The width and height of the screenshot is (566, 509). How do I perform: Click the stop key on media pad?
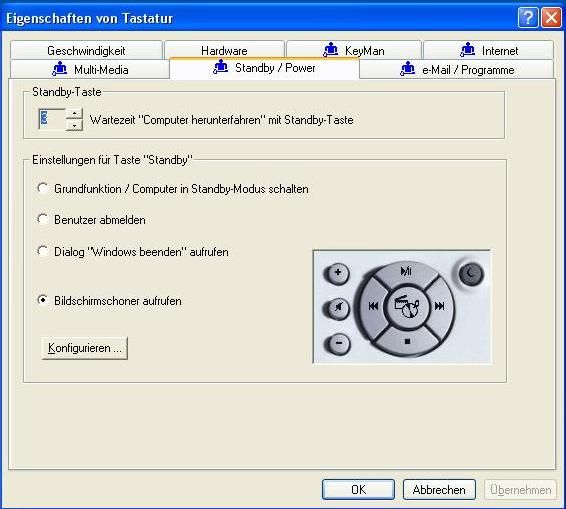click(407, 341)
